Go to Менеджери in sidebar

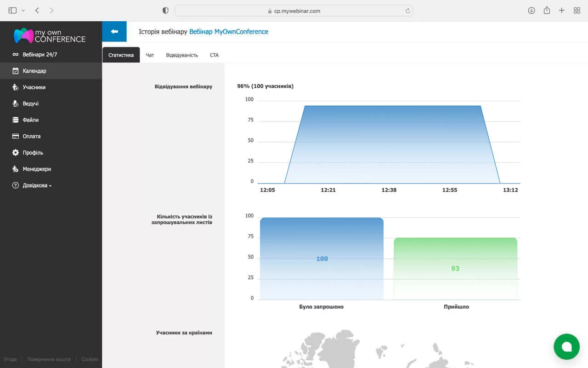pos(37,169)
